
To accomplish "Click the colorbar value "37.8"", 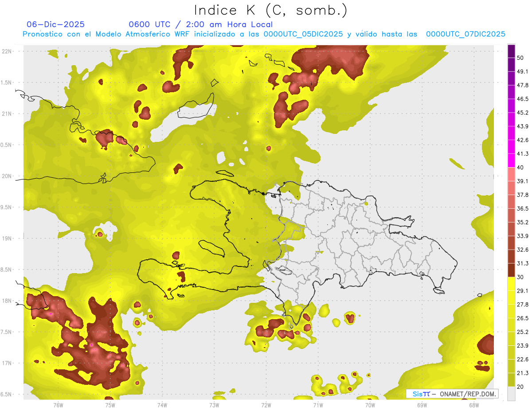I will pos(523,195).
